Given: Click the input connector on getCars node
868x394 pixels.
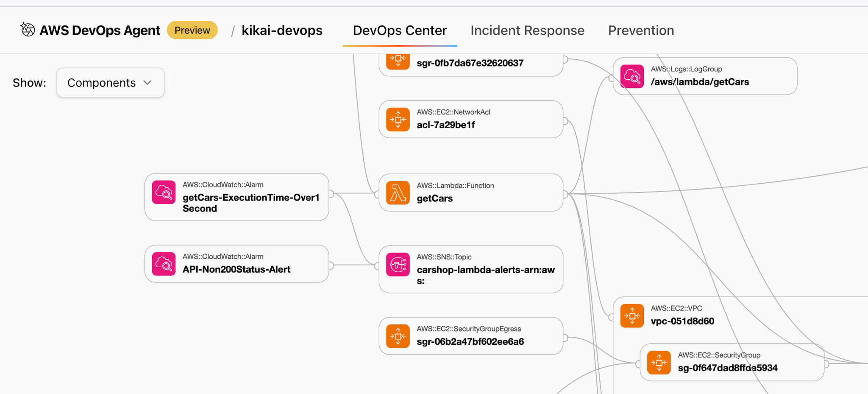Looking at the screenshot, I should click(377, 194).
